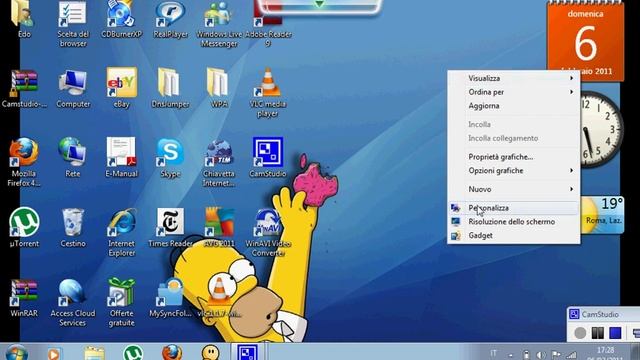Open network signal tray icon

point(572,355)
